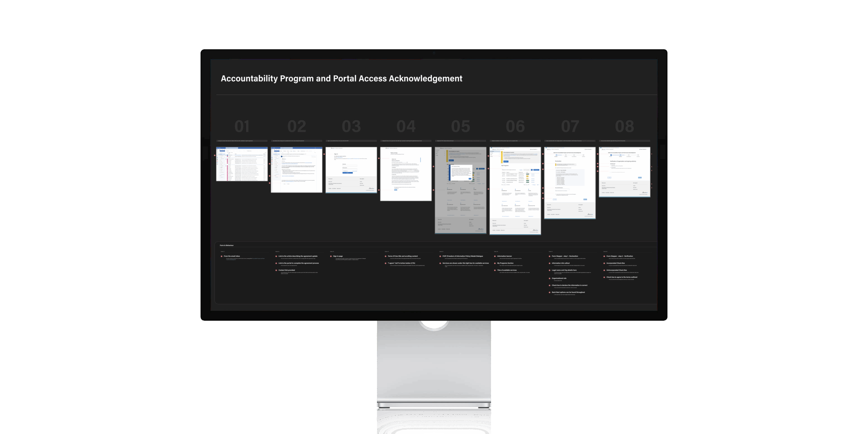Click the Back button on the Verification mockup
This screenshot has width=868, height=434.
(609, 178)
